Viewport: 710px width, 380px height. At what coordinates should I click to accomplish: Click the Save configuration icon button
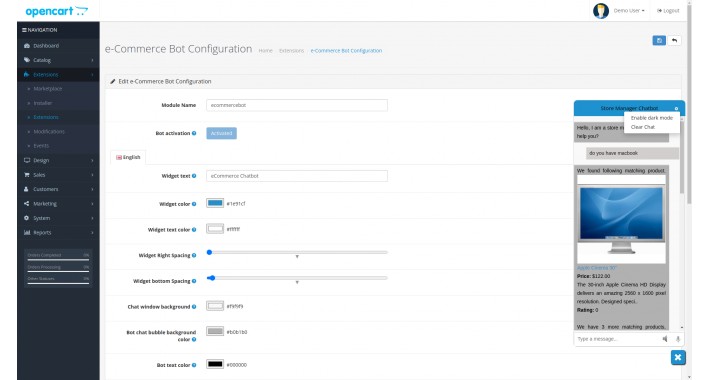[659, 40]
